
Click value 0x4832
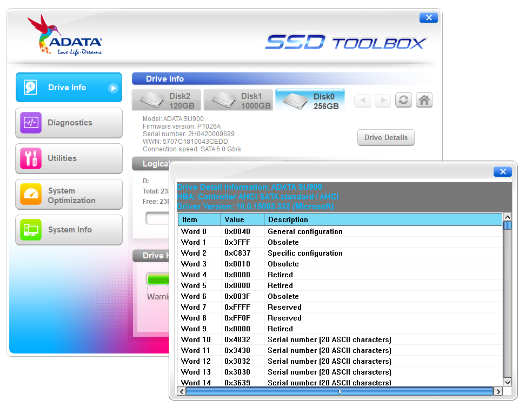pos(237,340)
